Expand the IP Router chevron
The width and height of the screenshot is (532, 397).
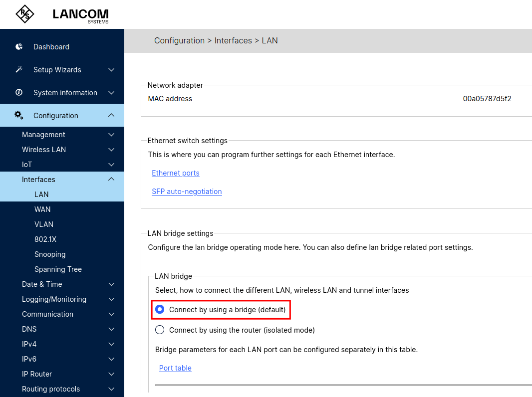[111, 374]
